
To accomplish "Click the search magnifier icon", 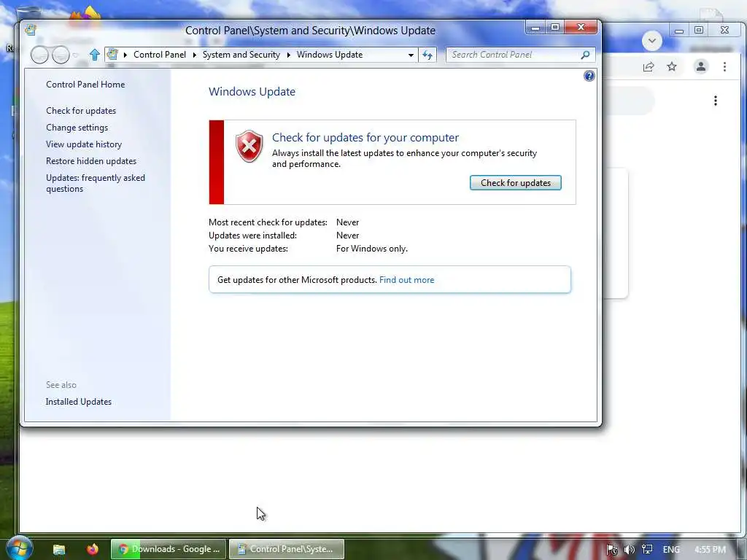I will pyautogui.click(x=586, y=55).
